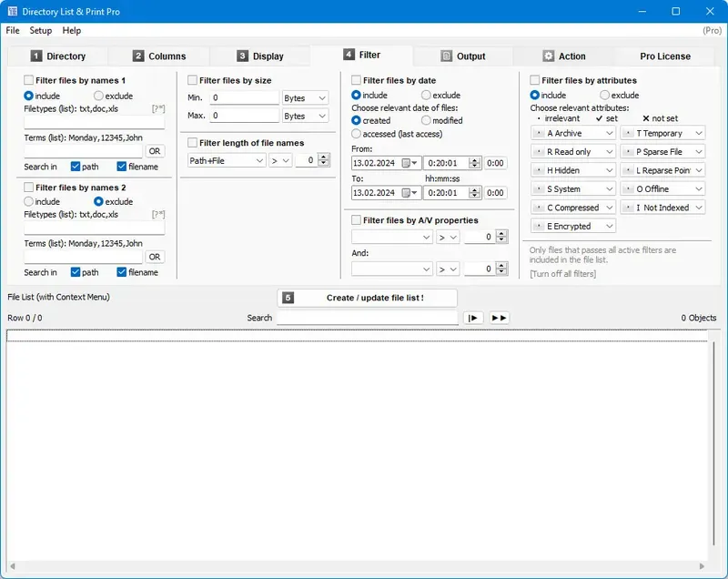
Task: Open the I Not Indexed dropdown
Action: point(662,208)
